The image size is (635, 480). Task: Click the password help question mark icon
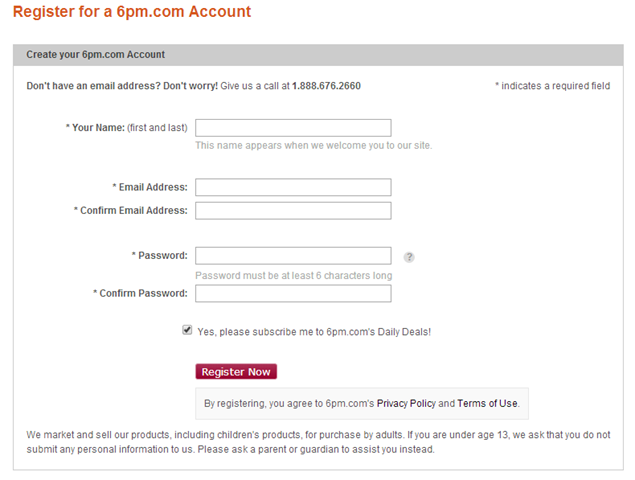point(409,257)
